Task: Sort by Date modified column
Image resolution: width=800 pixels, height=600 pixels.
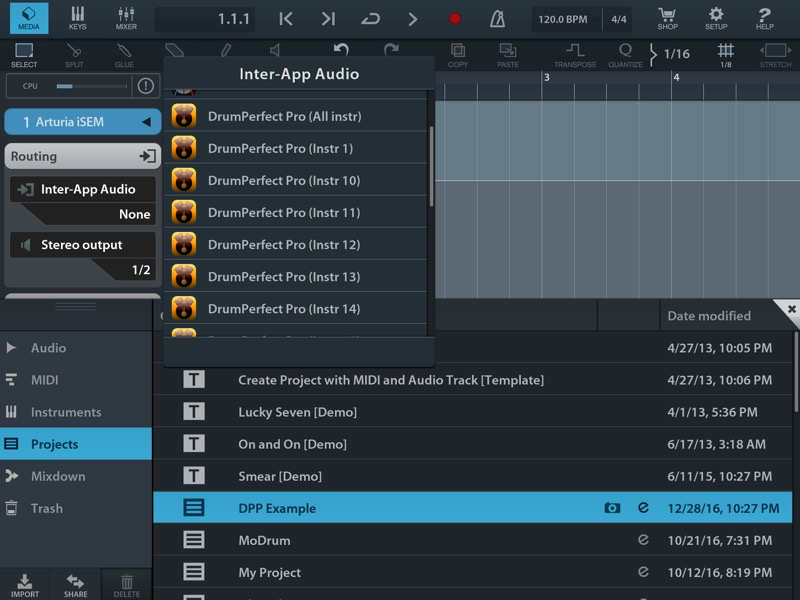Action: [x=709, y=316]
